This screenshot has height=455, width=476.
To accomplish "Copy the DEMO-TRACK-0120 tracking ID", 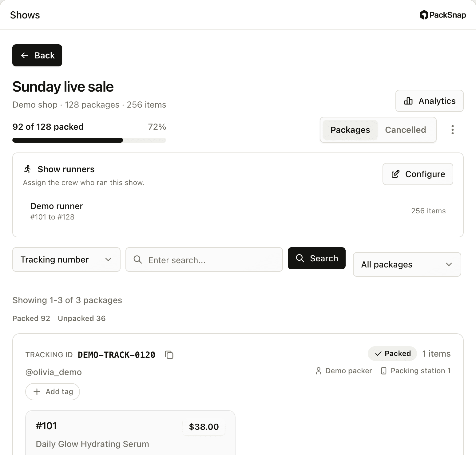I will tap(169, 355).
